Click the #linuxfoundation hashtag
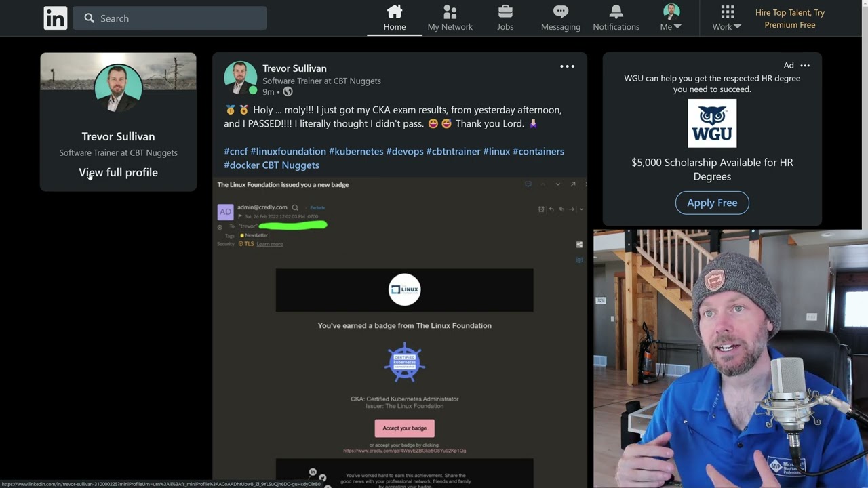 (288, 151)
